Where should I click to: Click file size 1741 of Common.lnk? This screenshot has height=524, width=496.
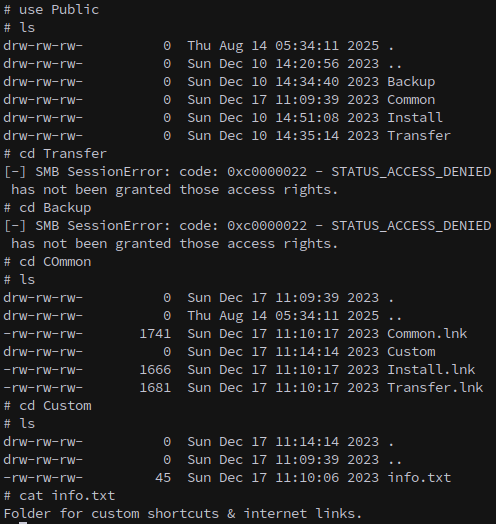pos(155,334)
